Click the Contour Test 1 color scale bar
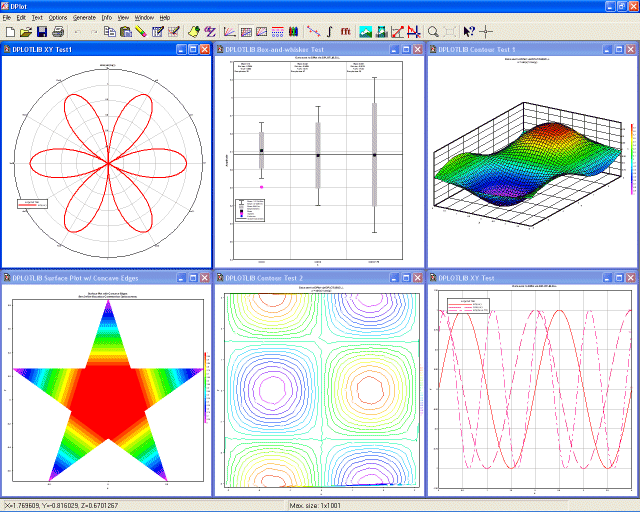 pos(633,159)
